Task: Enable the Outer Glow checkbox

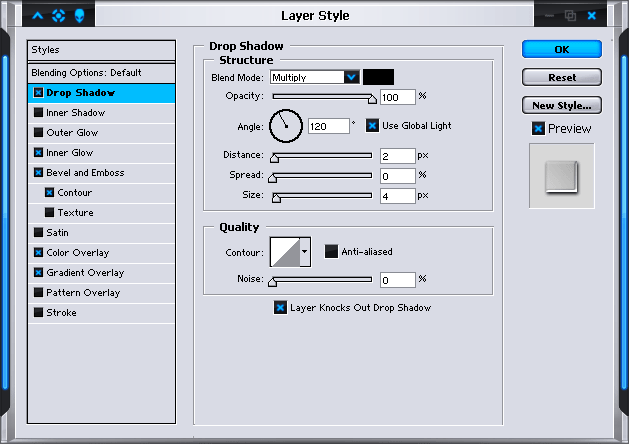Action: click(38, 132)
